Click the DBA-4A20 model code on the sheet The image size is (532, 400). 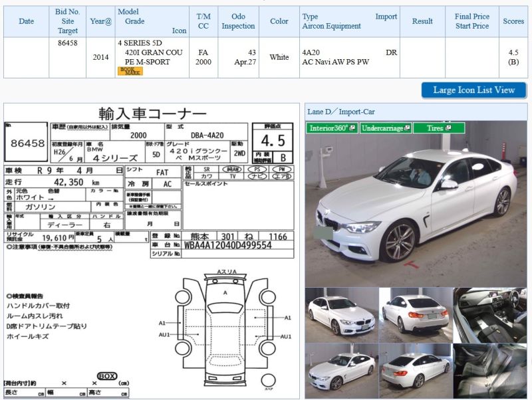click(207, 136)
